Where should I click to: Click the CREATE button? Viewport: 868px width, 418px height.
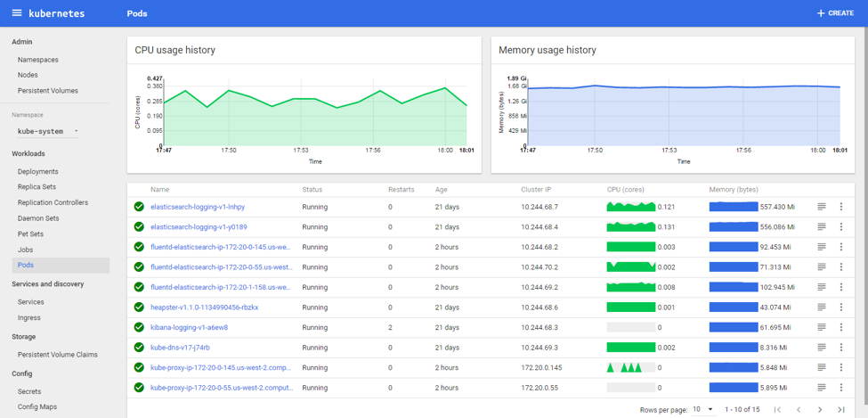click(x=835, y=13)
